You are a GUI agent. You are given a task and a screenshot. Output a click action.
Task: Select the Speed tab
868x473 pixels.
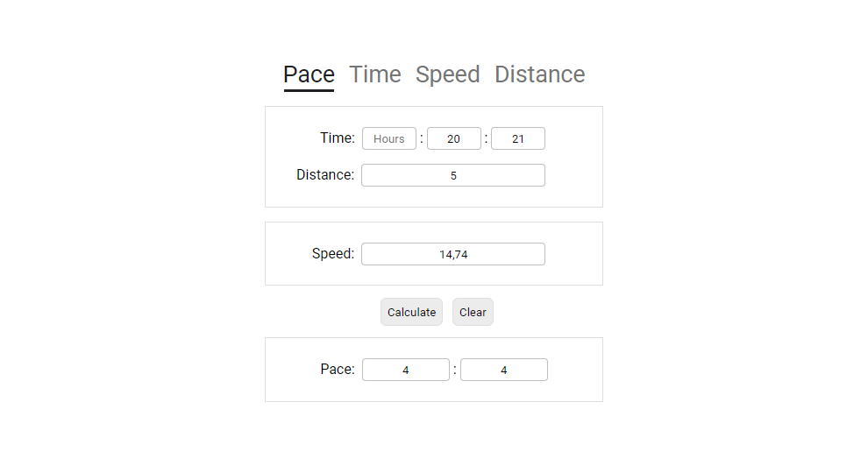point(447,74)
